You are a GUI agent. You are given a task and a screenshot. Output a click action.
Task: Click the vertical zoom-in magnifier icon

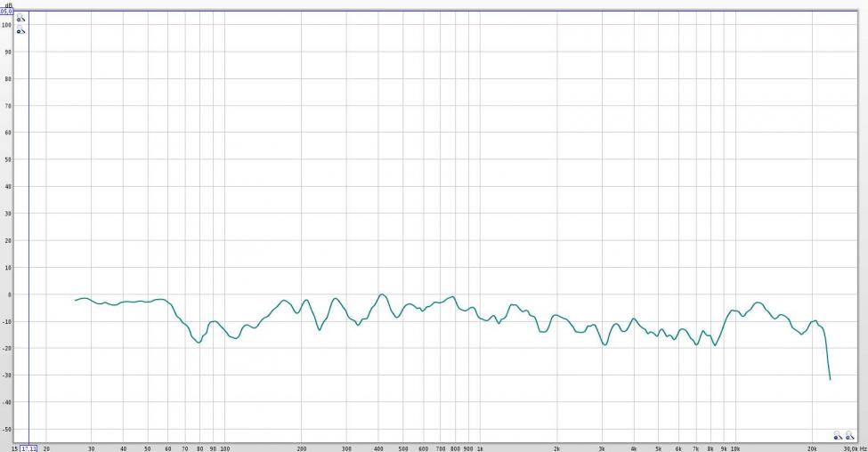coord(20,19)
